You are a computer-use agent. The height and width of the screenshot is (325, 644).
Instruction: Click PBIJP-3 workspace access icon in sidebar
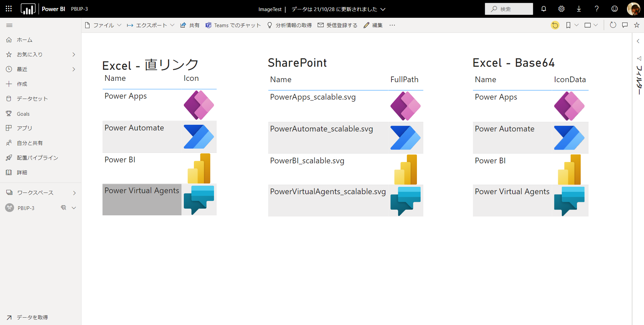coord(63,208)
